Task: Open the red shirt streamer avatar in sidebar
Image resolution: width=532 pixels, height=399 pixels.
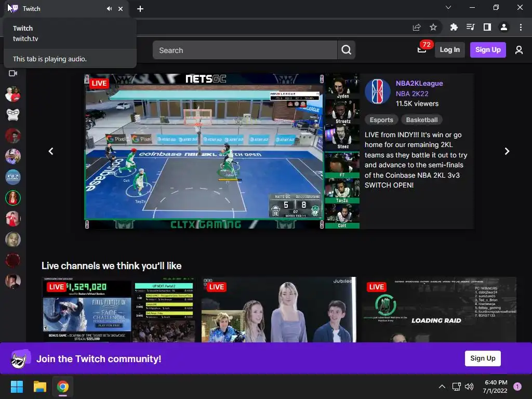Action: point(13,219)
